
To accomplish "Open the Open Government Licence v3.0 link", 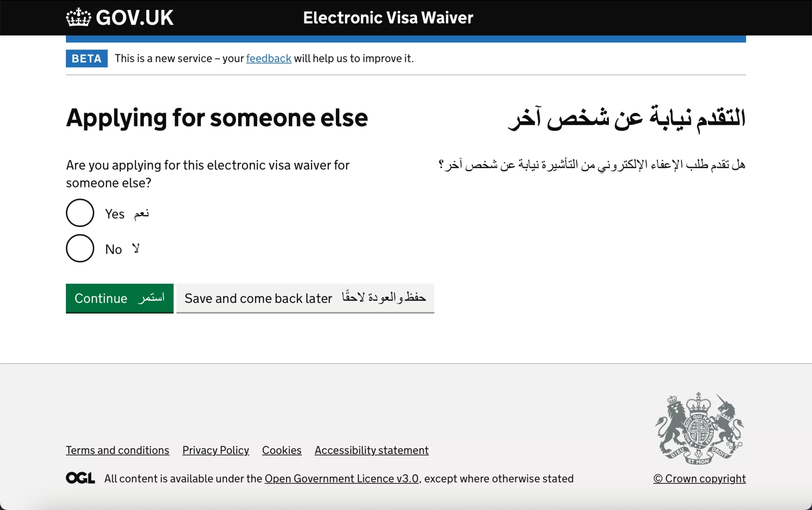I will [342, 478].
